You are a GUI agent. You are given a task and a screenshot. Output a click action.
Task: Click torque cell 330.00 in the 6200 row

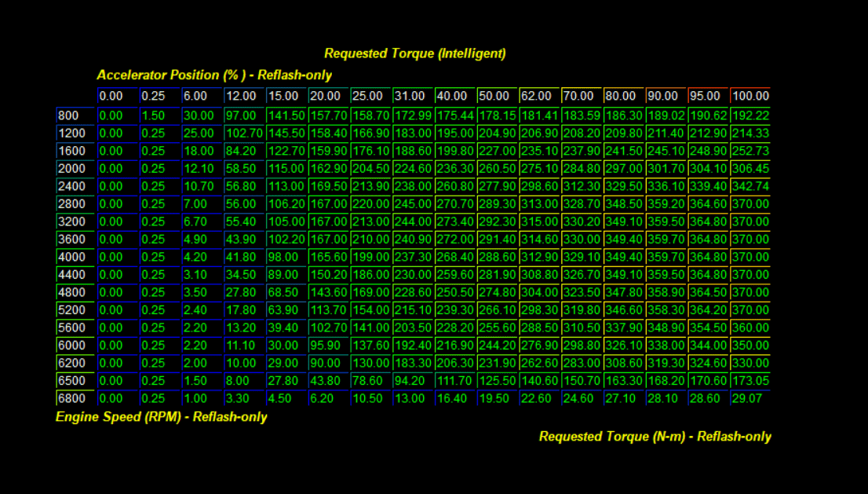point(750,364)
